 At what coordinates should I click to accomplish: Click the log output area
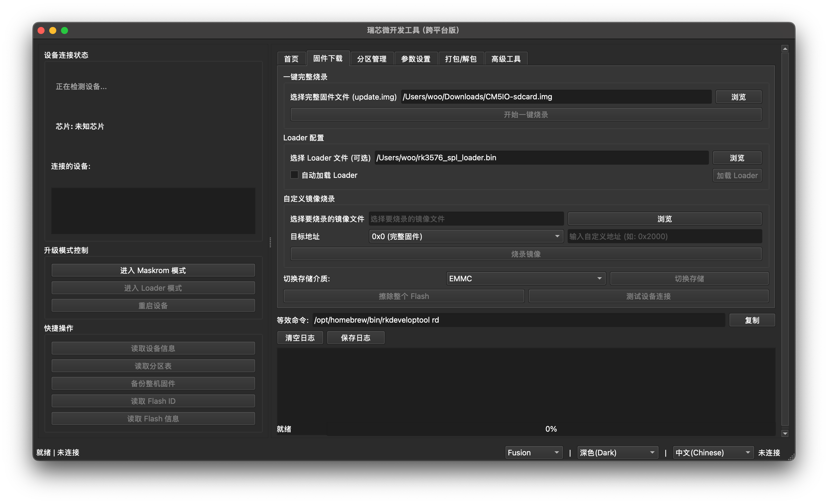pos(526,385)
